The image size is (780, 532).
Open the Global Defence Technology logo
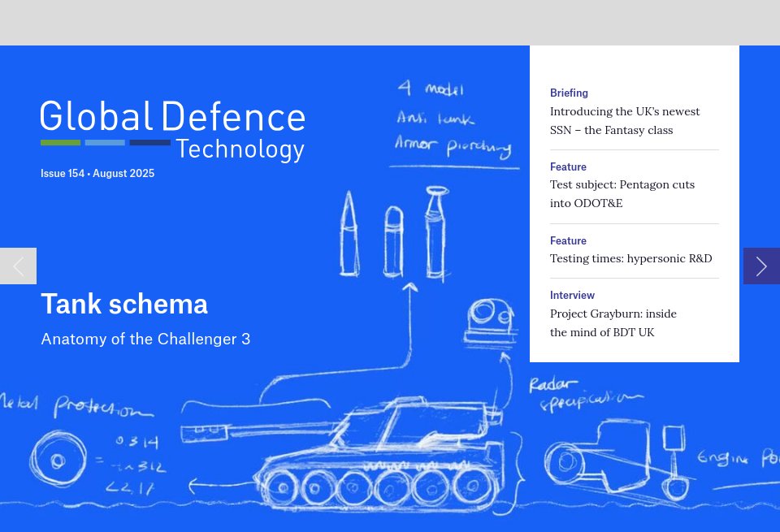pos(172,128)
